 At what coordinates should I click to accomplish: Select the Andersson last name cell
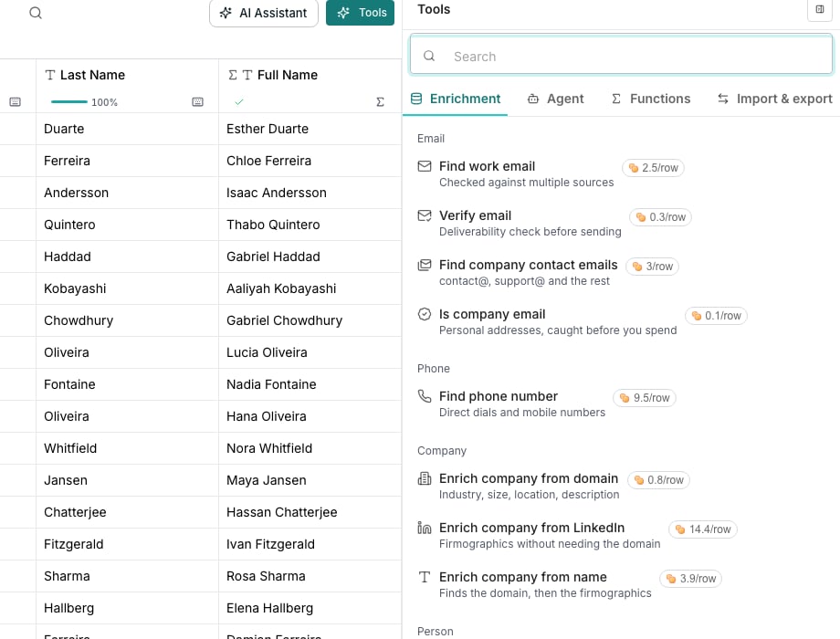click(127, 193)
